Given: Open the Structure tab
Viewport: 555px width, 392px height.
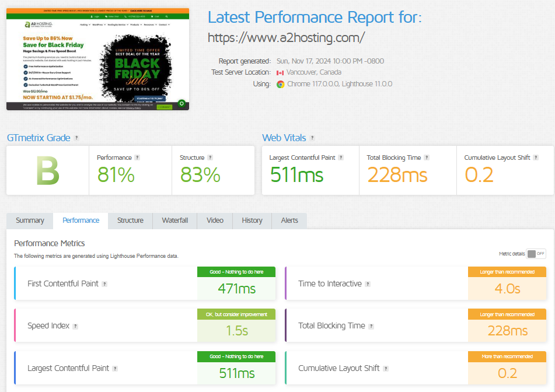Looking at the screenshot, I should pyautogui.click(x=130, y=220).
